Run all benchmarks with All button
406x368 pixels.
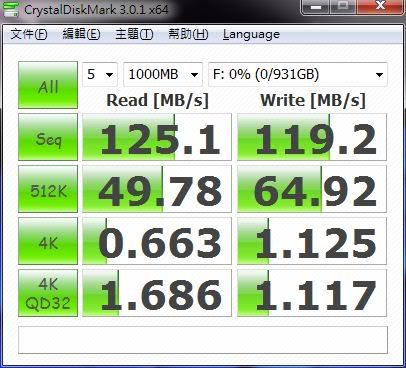point(48,85)
